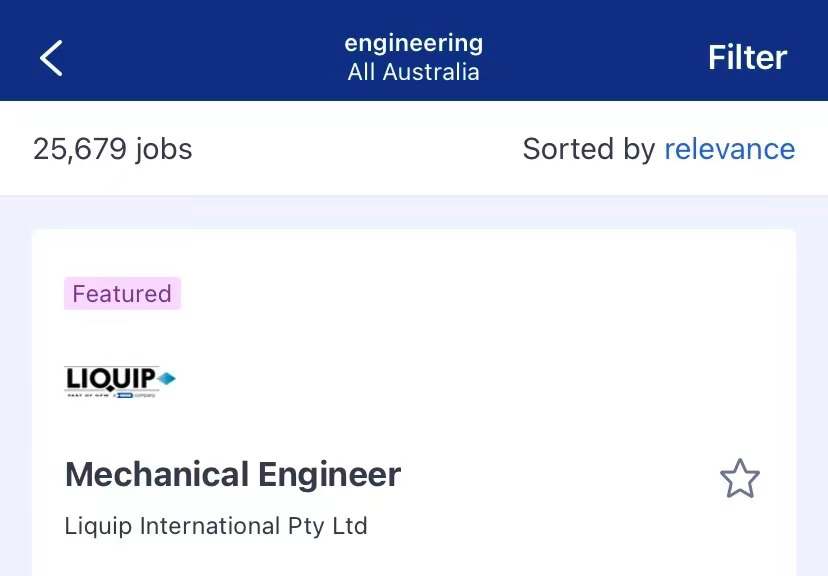Save Mechanical Engineer job with star icon
The width and height of the screenshot is (828, 576).
(740, 479)
